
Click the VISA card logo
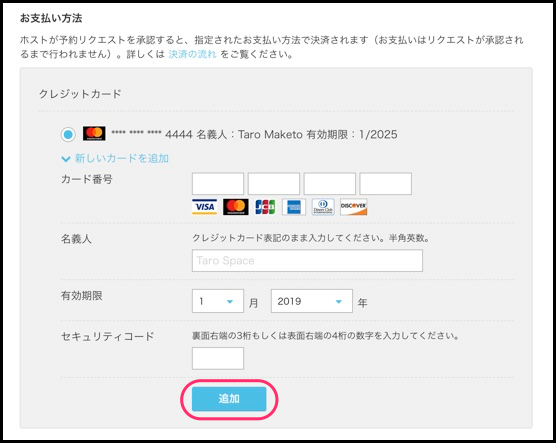(x=204, y=207)
